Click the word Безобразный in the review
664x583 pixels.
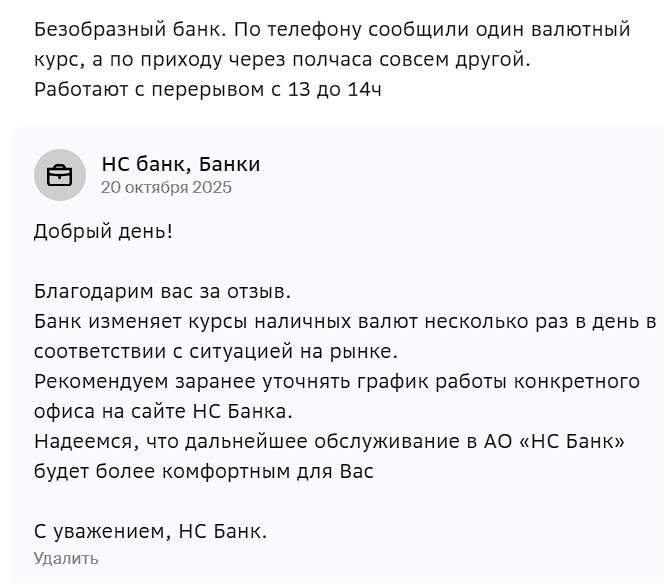pos(100,30)
